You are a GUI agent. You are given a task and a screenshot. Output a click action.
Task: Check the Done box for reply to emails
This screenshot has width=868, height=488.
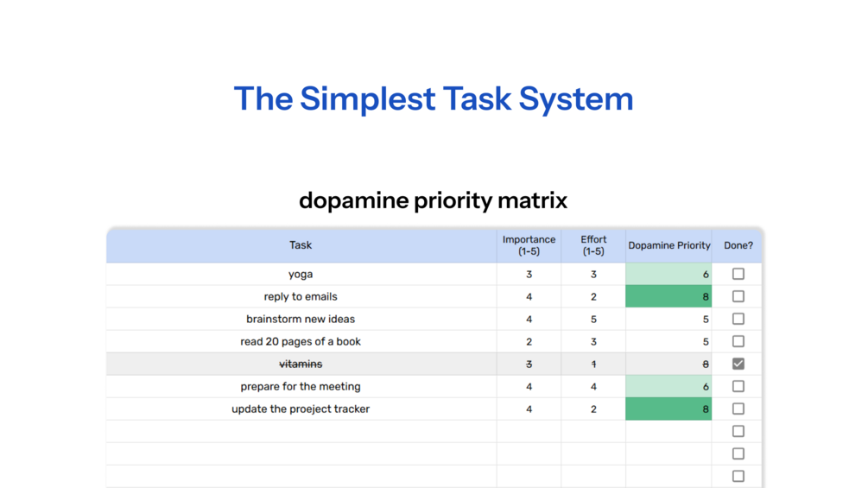pyautogui.click(x=738, y=296)
